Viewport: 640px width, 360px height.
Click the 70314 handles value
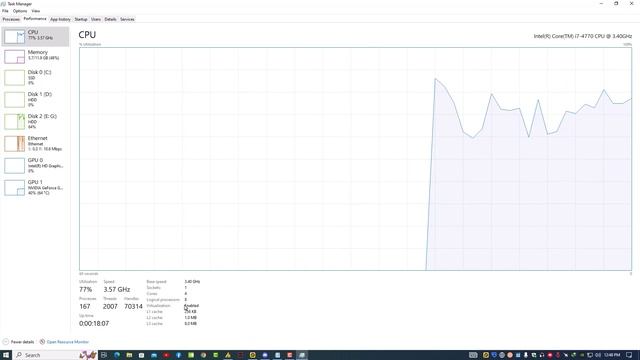(133, 307)
